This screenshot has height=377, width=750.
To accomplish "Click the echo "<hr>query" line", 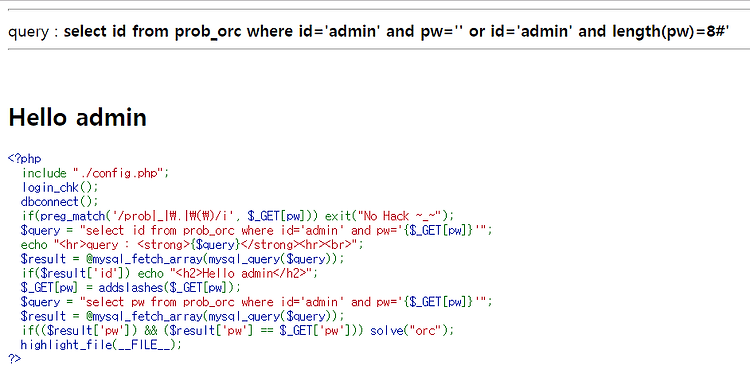I will tap(192, 244).
